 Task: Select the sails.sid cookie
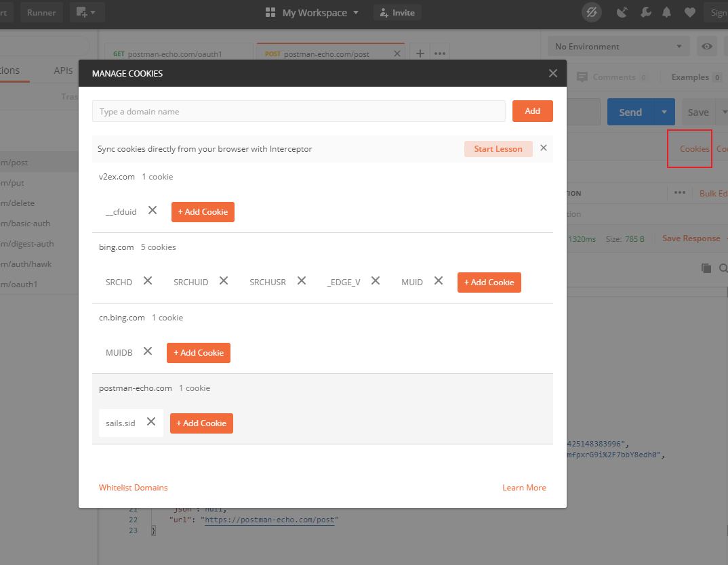[120, 423]
